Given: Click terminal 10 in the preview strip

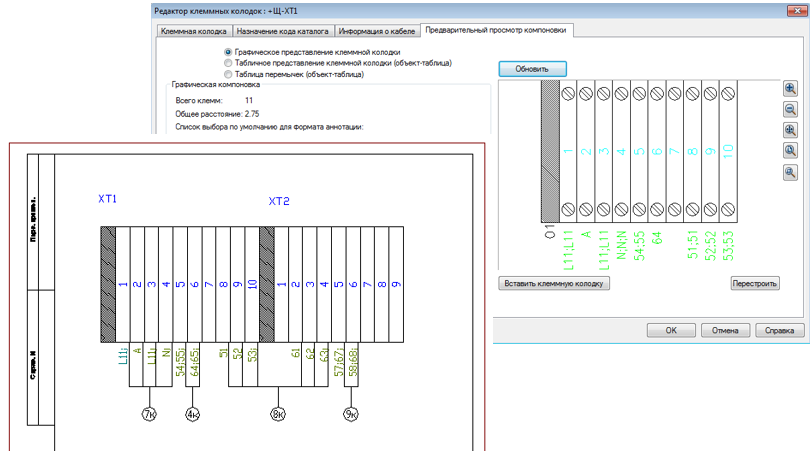Looking at the screenshot, I should (728, 151).
